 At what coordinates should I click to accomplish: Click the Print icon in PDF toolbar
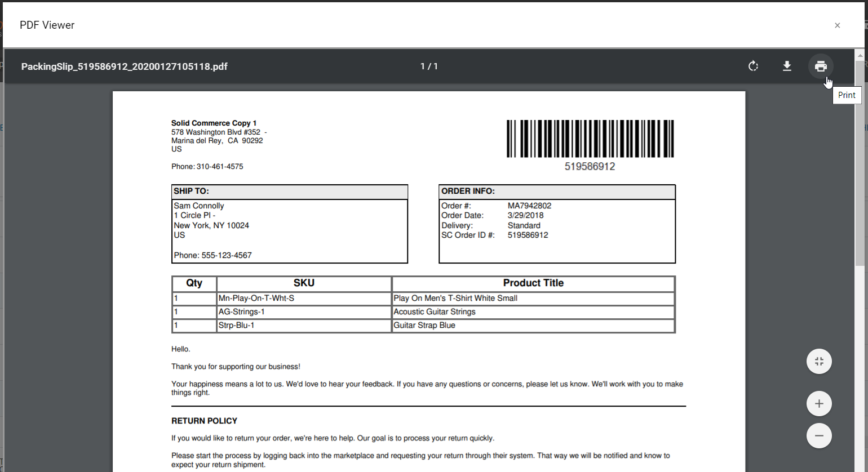pos(821,66)
